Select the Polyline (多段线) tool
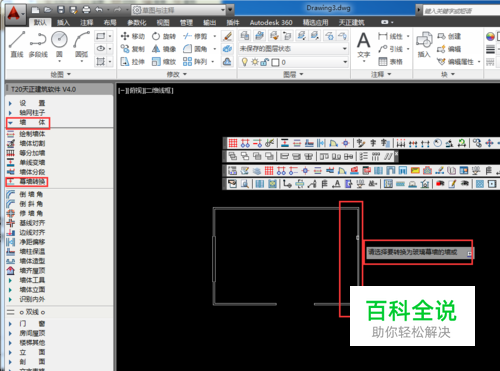Screen dimensions: 500x371 38,43
